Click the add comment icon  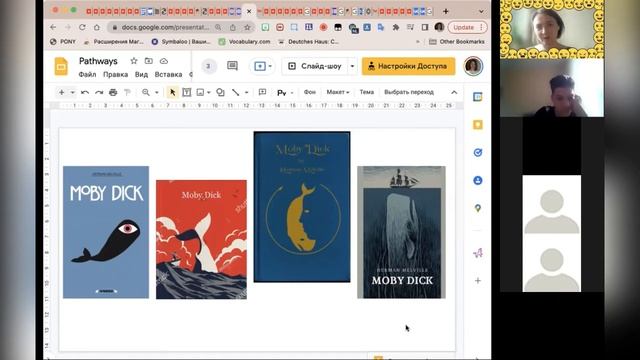pyautogui.click(x=262, y=92)
